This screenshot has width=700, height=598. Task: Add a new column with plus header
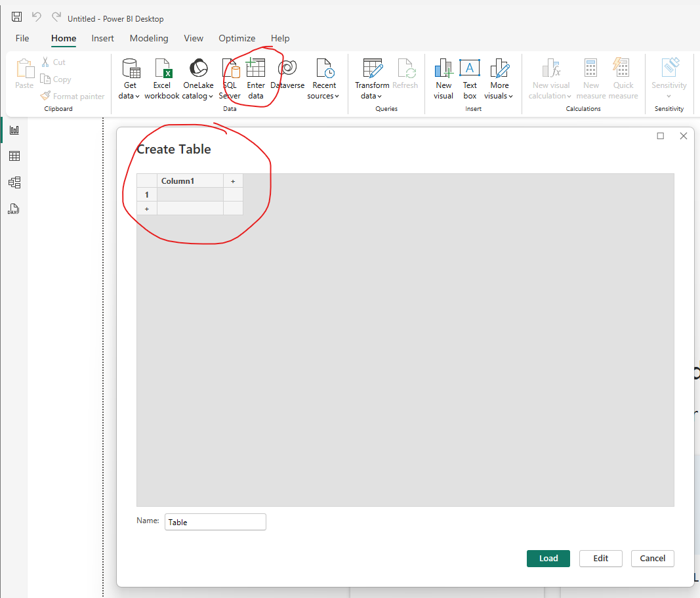(233, 181)
